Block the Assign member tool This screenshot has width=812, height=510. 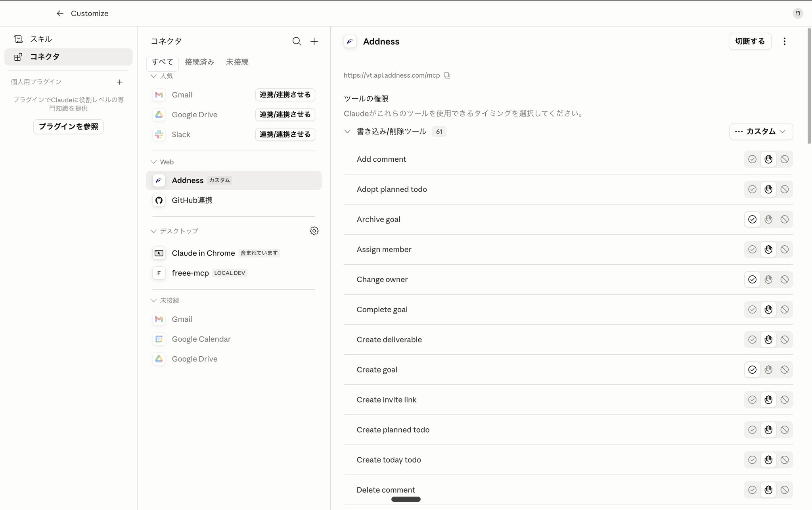[x=784, y=249]
